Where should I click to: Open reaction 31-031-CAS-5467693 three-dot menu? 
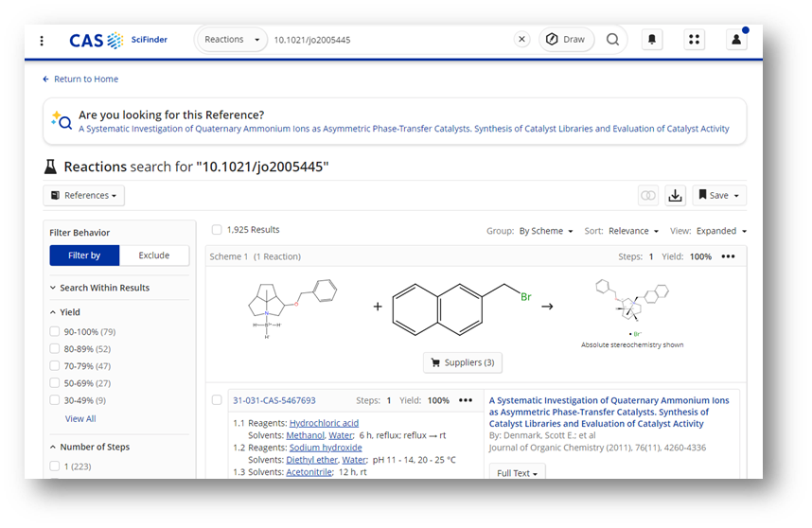coord(465,400)
